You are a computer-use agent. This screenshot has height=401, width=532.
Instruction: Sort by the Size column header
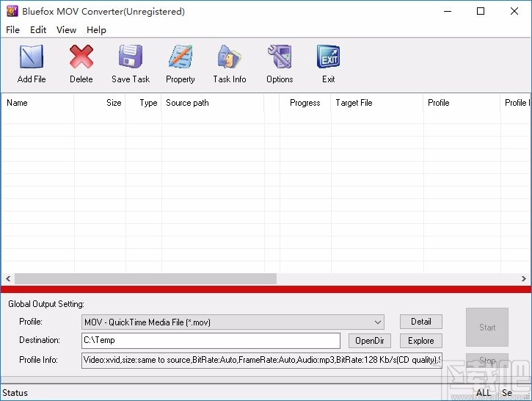[x=99, y=103]
